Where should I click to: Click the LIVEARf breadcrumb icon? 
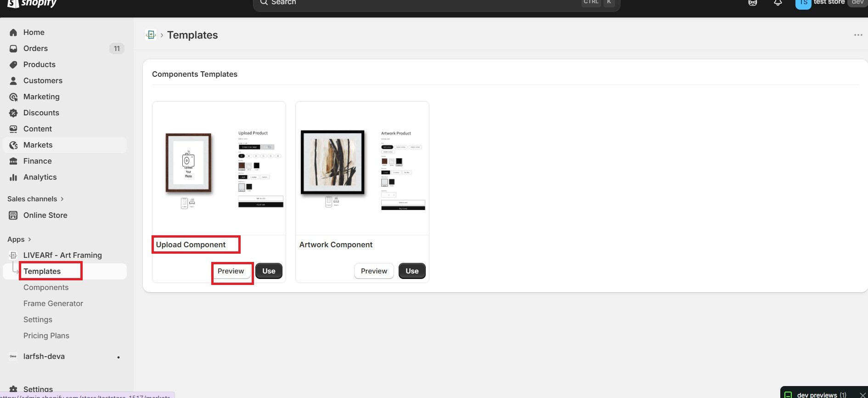pyautogui.click(x=151, y=34)
